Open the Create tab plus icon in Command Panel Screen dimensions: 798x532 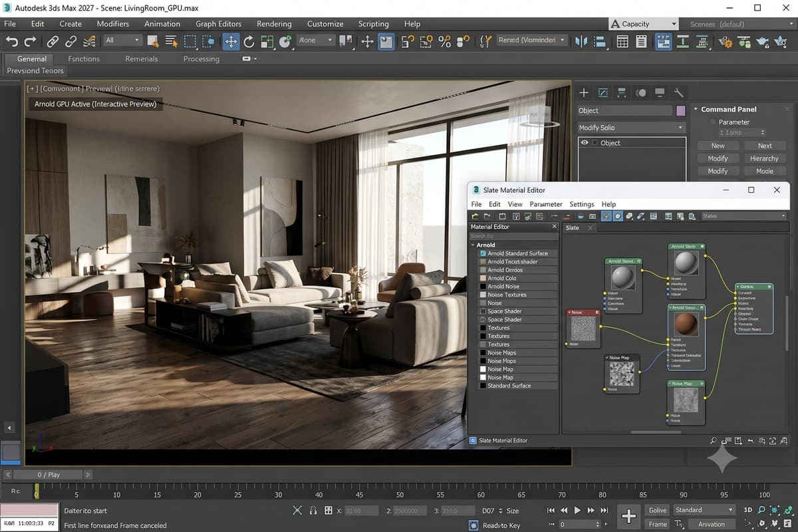(x=584, y=92)
